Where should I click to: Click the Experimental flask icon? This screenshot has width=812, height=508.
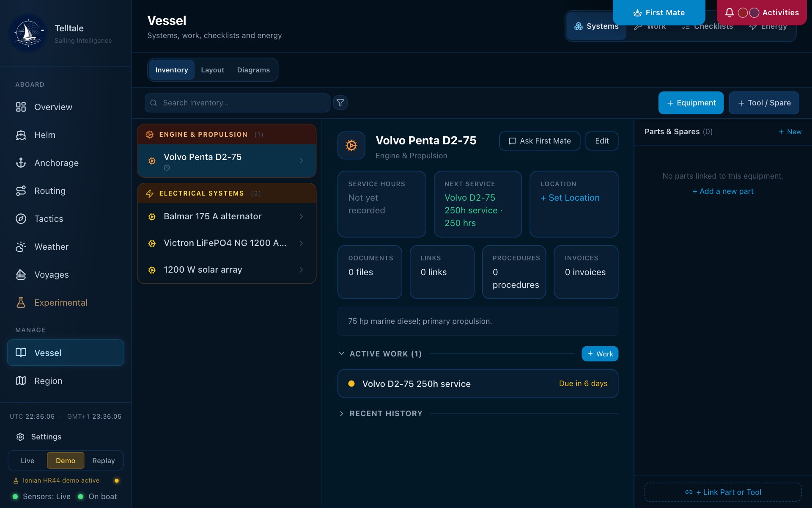click(x=21, y=303)
